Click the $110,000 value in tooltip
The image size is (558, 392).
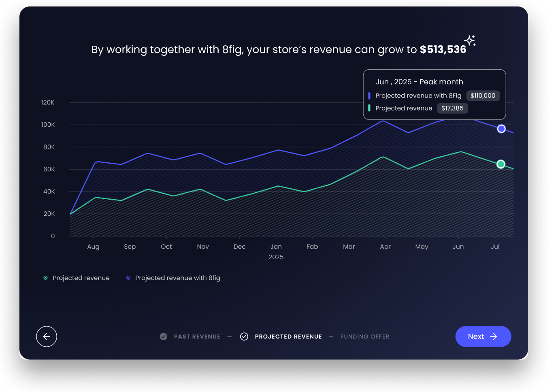coord(483,96)
